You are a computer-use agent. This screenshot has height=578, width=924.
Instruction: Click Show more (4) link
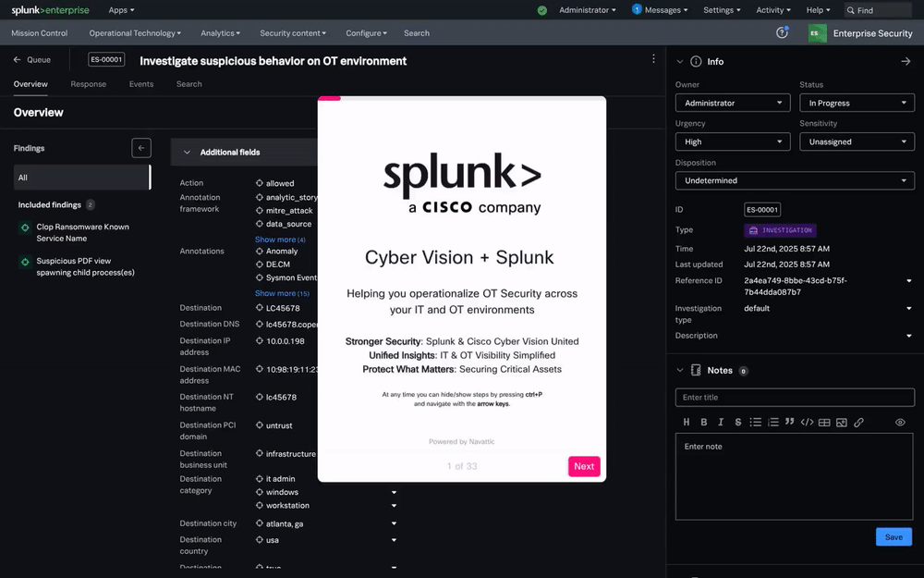click(x=280, y=240)
